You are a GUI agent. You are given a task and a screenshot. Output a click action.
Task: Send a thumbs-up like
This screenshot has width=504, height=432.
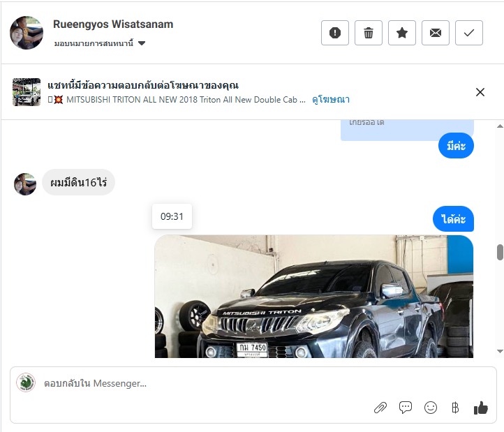(x=480, y=408)
